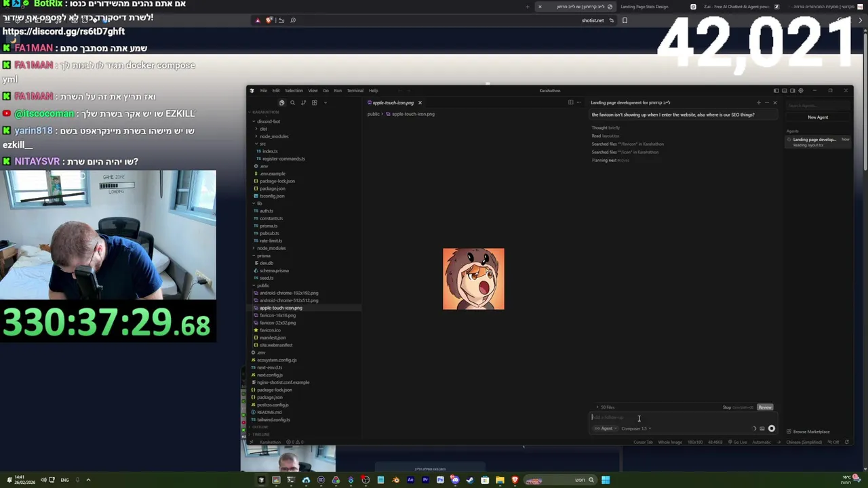Start a new chat with the plus icon
Screen dimensions: 868x488
coord(759,102)
